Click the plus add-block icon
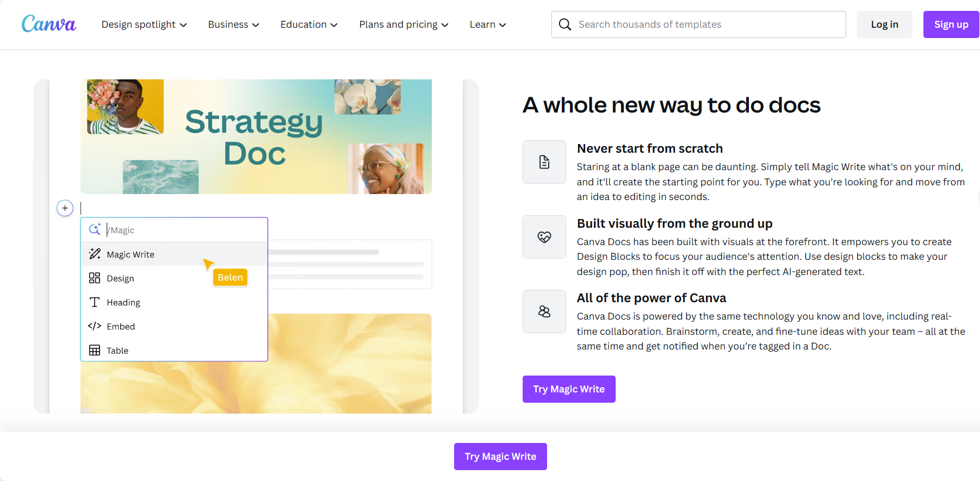Image resolution: width=980 pixels, height=481 pixels. point(65,208)
